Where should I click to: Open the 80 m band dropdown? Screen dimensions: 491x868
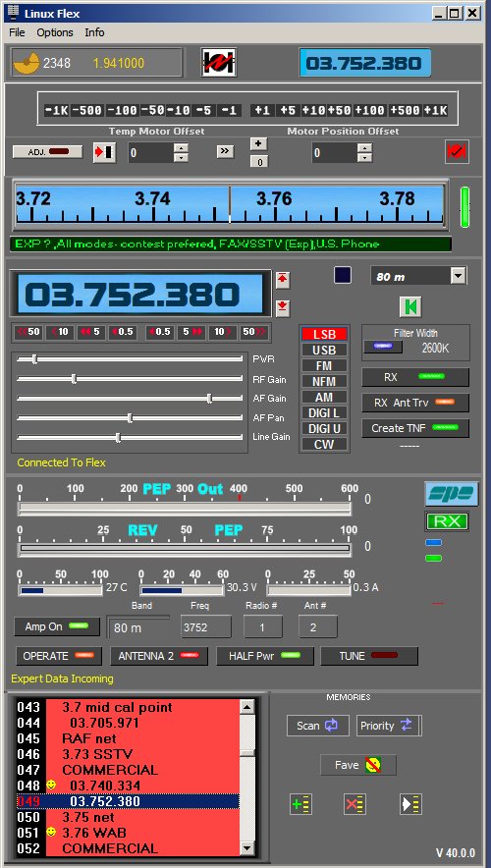(459, 276)
